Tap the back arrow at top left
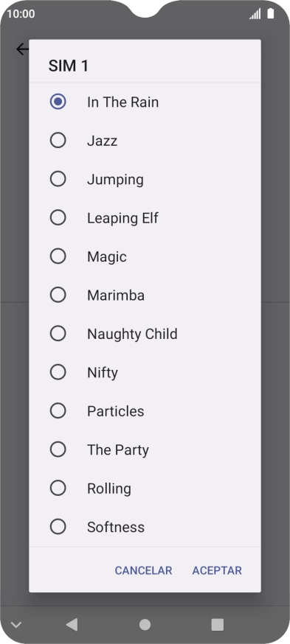 [22, 49]
